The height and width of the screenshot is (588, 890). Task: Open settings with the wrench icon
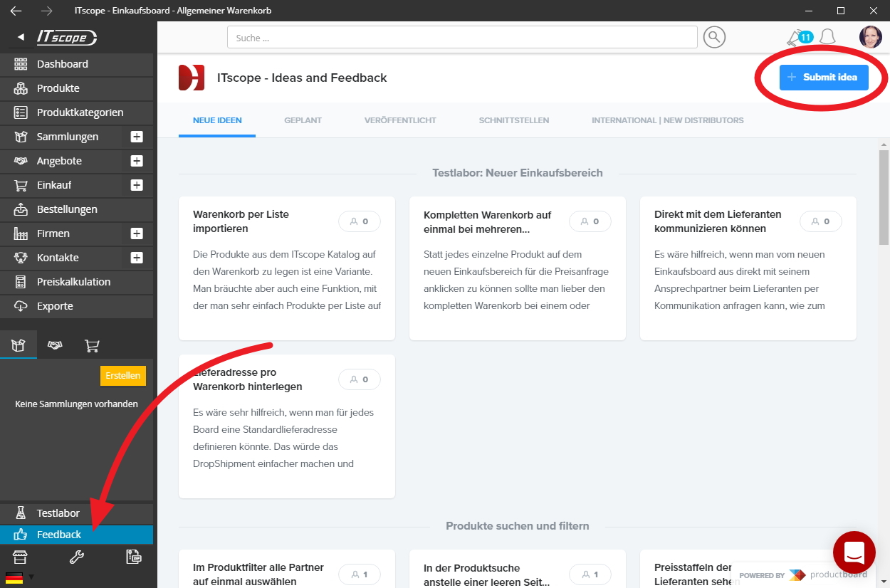coord(77,557)
